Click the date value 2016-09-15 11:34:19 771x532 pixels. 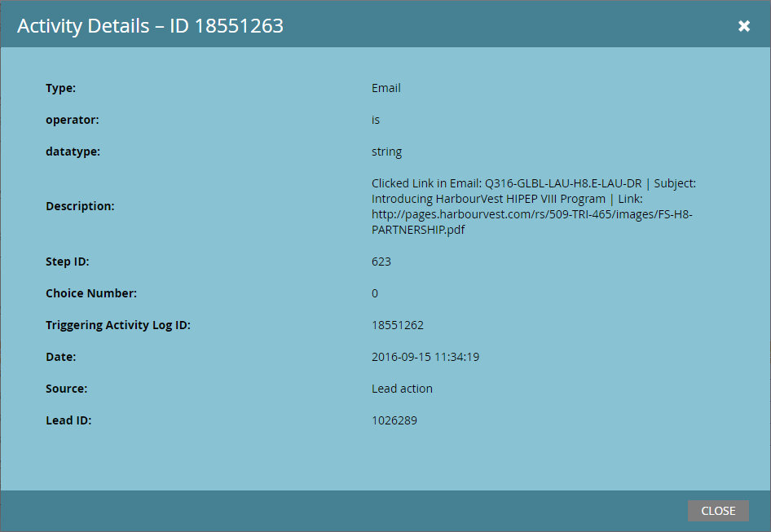[x=425, y=357]
